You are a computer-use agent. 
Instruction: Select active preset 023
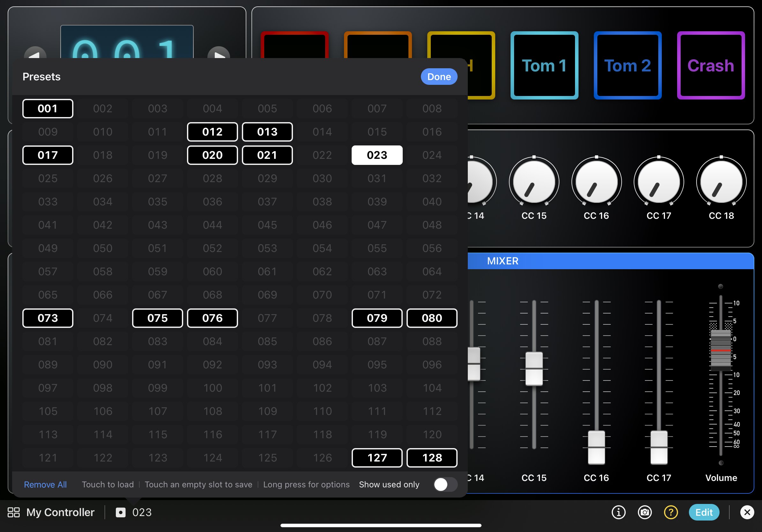pos(377,155)
